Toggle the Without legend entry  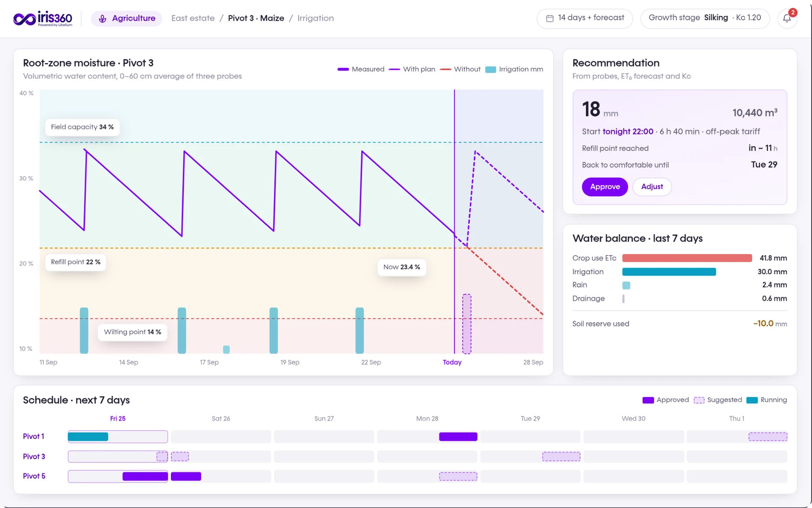pyautogui.click(x=460, y=69)
